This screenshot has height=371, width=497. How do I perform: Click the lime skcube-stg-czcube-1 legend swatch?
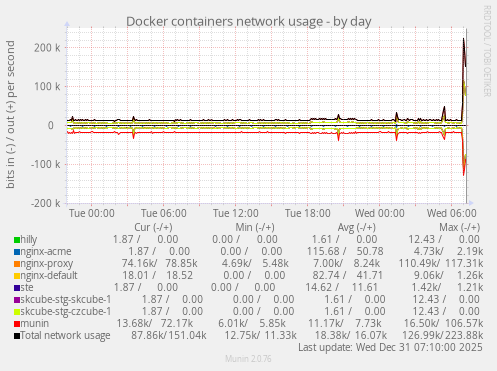(x=17, y=312)
